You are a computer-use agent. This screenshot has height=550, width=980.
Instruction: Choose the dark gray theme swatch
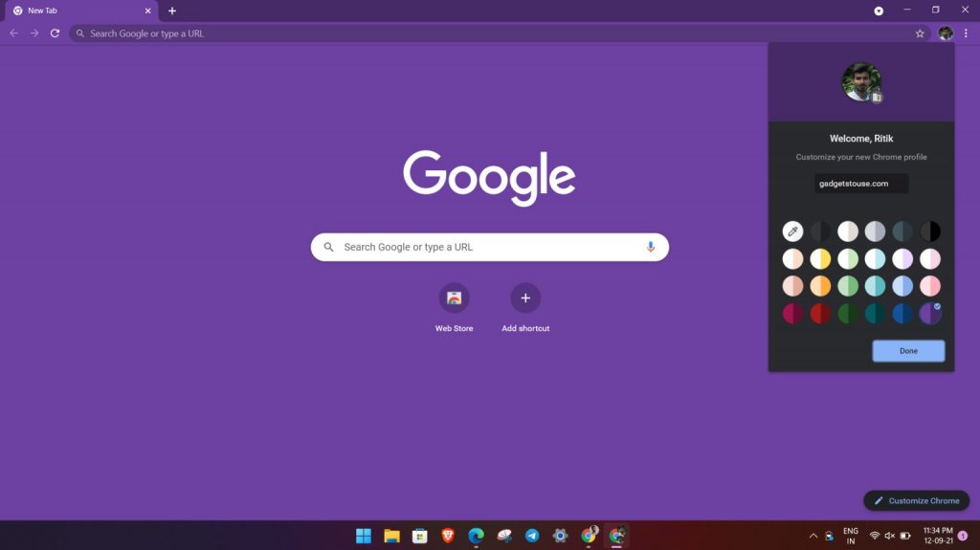(x=820, y=231)
